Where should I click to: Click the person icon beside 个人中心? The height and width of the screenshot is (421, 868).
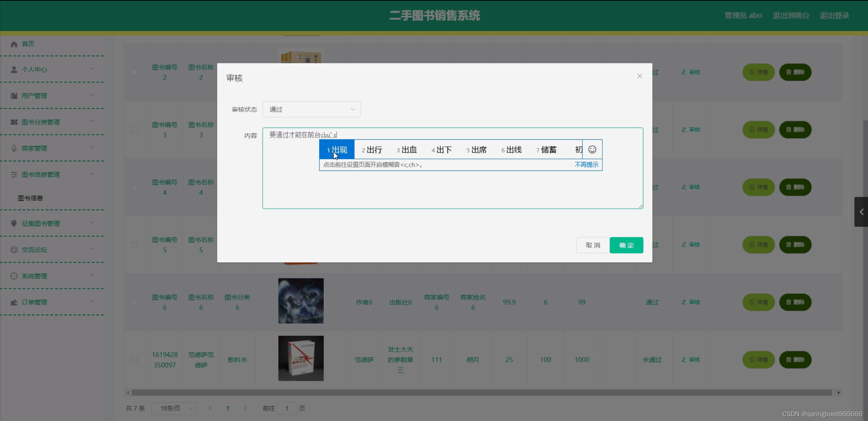pyautogui.click(x=14, y=69)
